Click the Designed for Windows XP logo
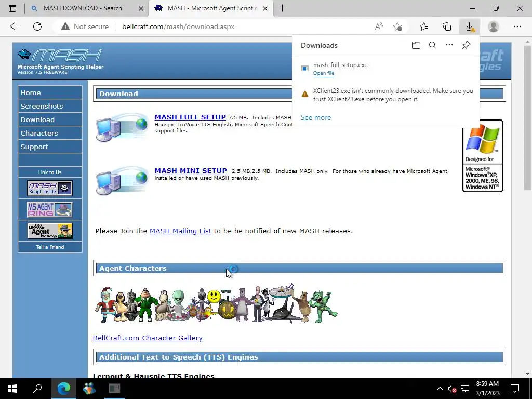The width and height of the screenshot is (532, 399). (x=483, y=156)
